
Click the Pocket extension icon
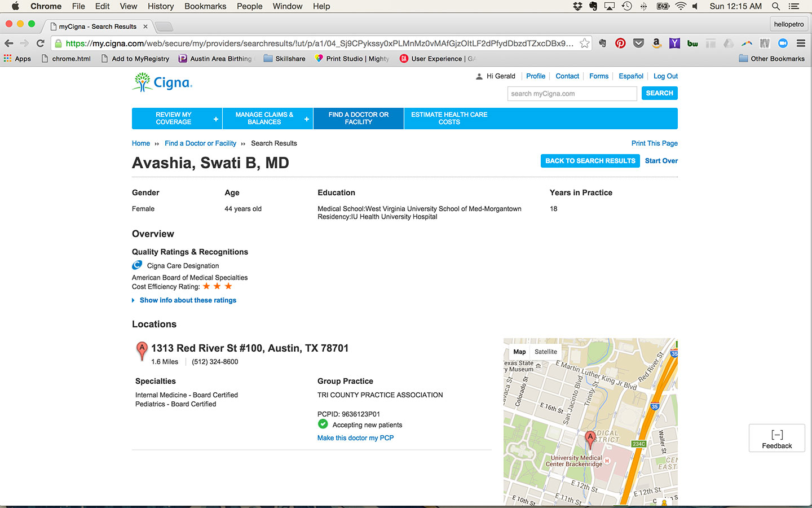click(x=638, y=43)
